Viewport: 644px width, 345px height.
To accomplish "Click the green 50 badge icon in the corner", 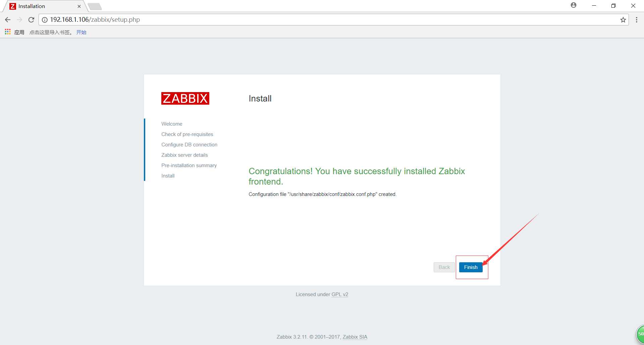I will [x=640, y=334].
